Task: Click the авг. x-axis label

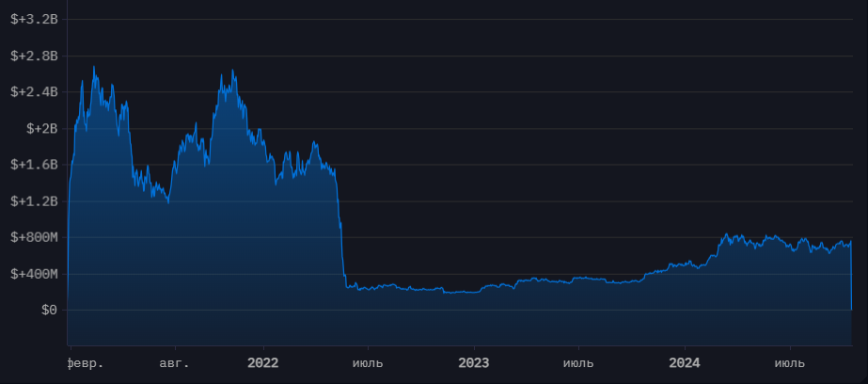Action: (174, 364)
